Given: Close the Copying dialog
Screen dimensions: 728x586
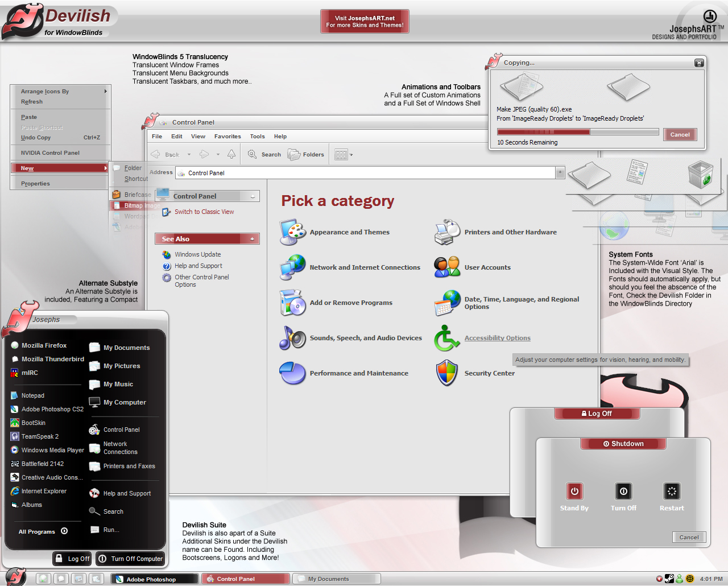Looking at the screenshot, I should click(x=699, y=63).
